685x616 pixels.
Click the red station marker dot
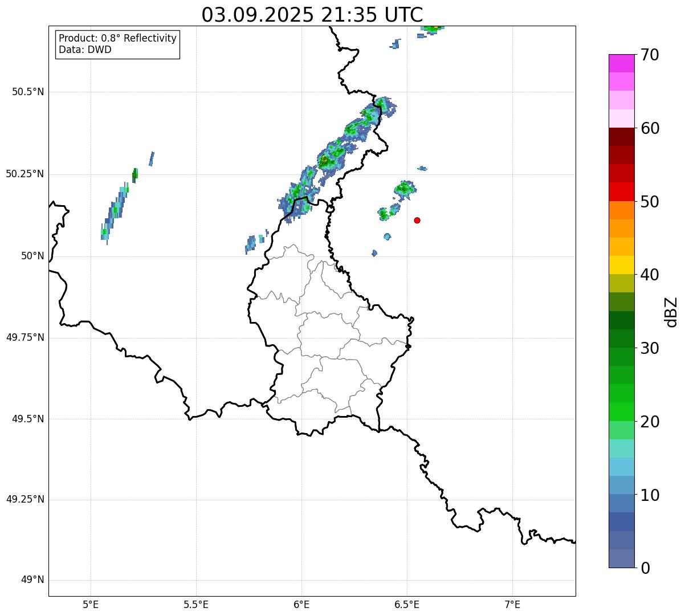[x=417, y=220]
